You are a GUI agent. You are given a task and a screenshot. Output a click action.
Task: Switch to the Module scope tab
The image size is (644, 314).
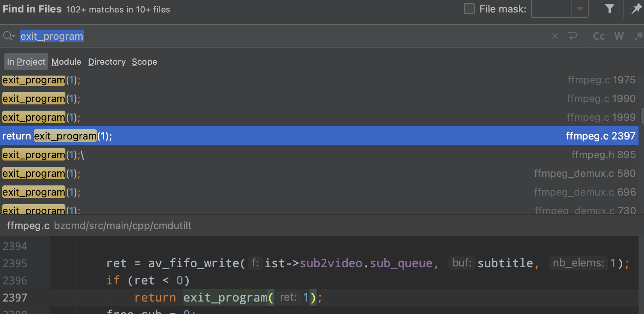tap(66, 62)
